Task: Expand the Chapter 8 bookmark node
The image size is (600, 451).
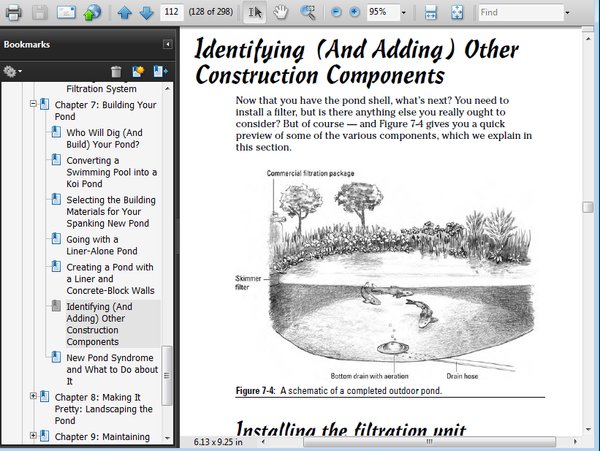Action: [33, 396]
